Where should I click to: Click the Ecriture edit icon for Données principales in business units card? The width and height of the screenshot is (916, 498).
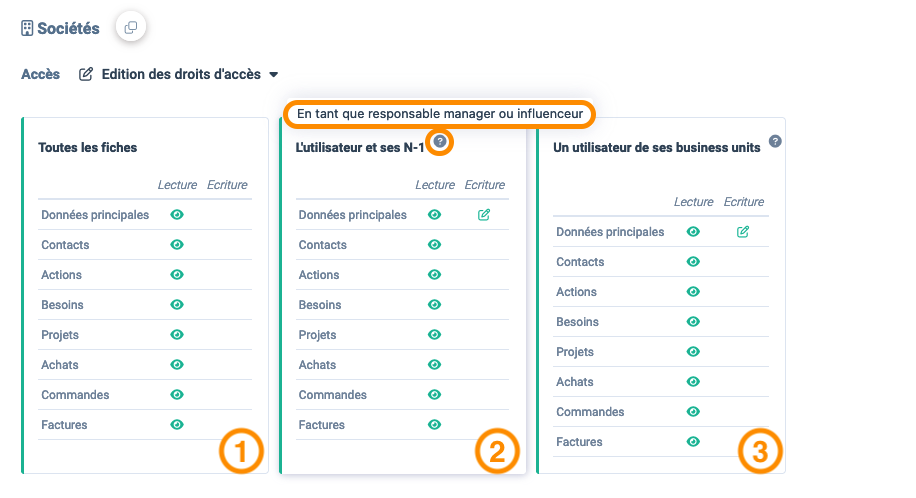click(x=742, y=231)
